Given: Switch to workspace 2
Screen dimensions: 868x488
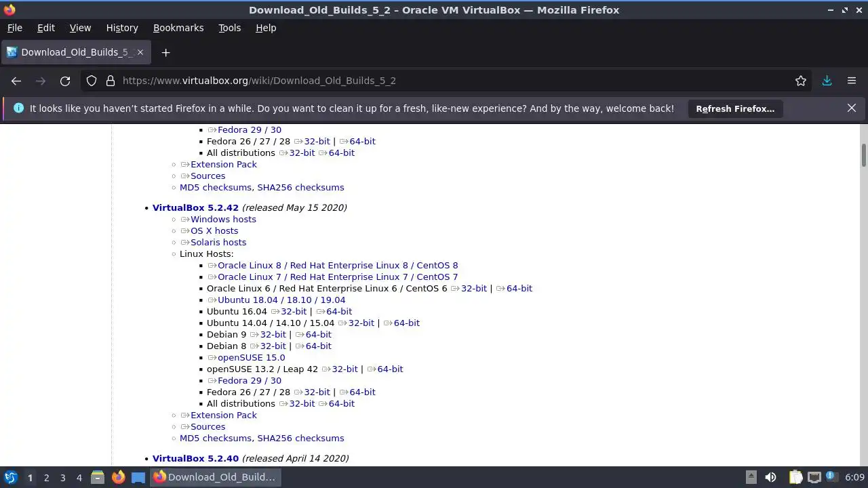Looking at the screenshot, I should 46,478.
